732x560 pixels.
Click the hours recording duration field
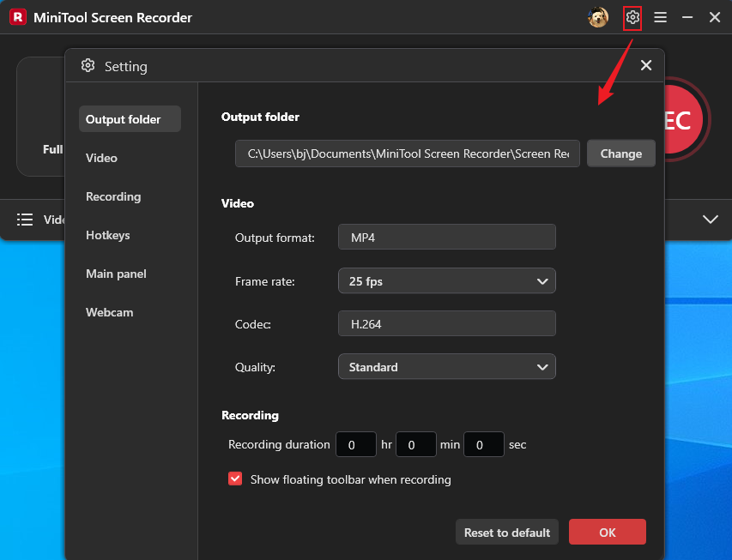[x=355, y=444]
